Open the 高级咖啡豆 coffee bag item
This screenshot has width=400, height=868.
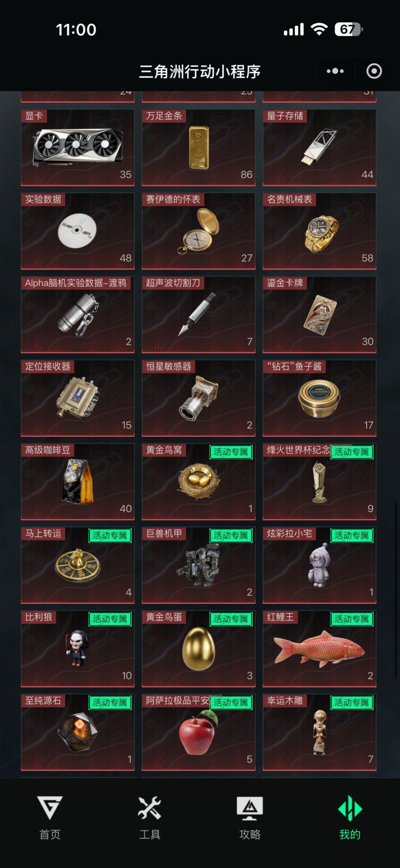78,482
